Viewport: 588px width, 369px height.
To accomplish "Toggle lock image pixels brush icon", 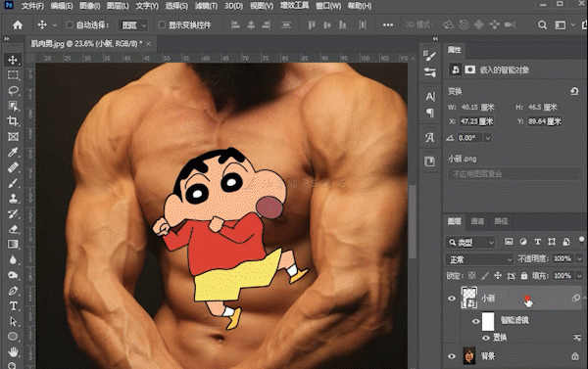I will click(485, 276).
